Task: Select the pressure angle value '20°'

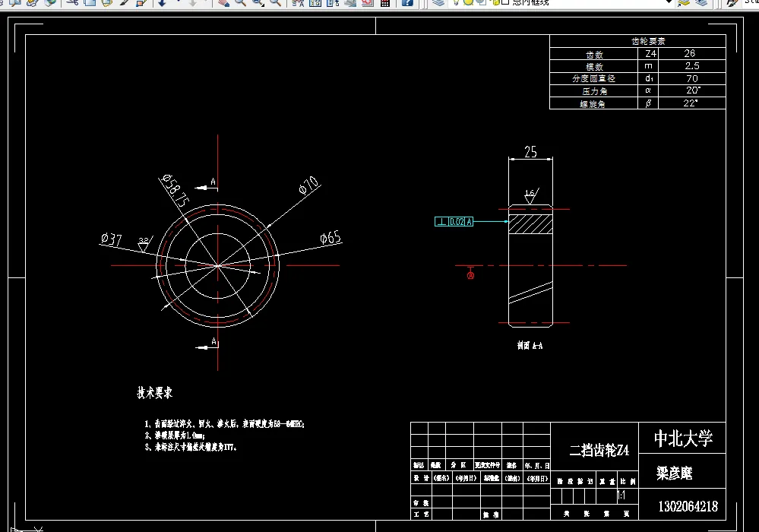Action: click(x=693, y=90)
